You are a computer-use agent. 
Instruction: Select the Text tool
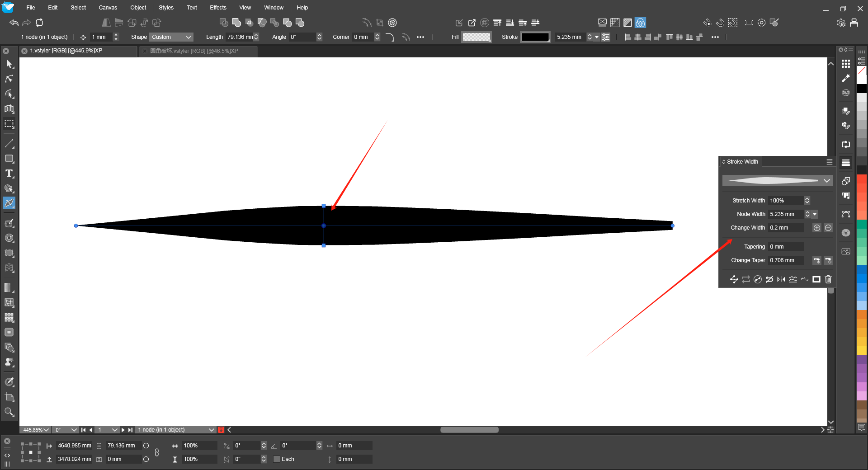pos(9,174)
